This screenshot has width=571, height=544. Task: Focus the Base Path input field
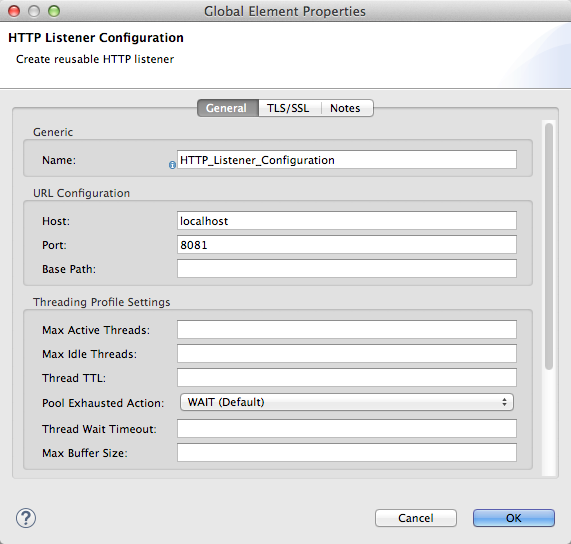point(347,269)
